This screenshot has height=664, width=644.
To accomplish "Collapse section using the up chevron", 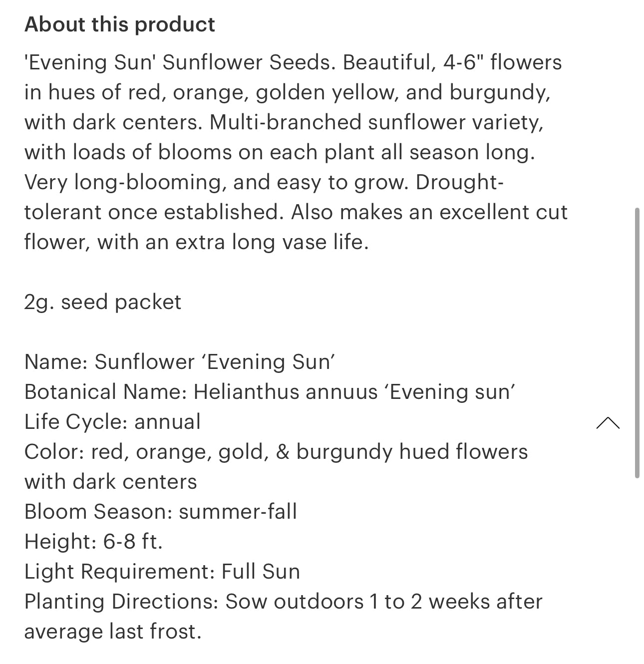I will pos(608,423).
